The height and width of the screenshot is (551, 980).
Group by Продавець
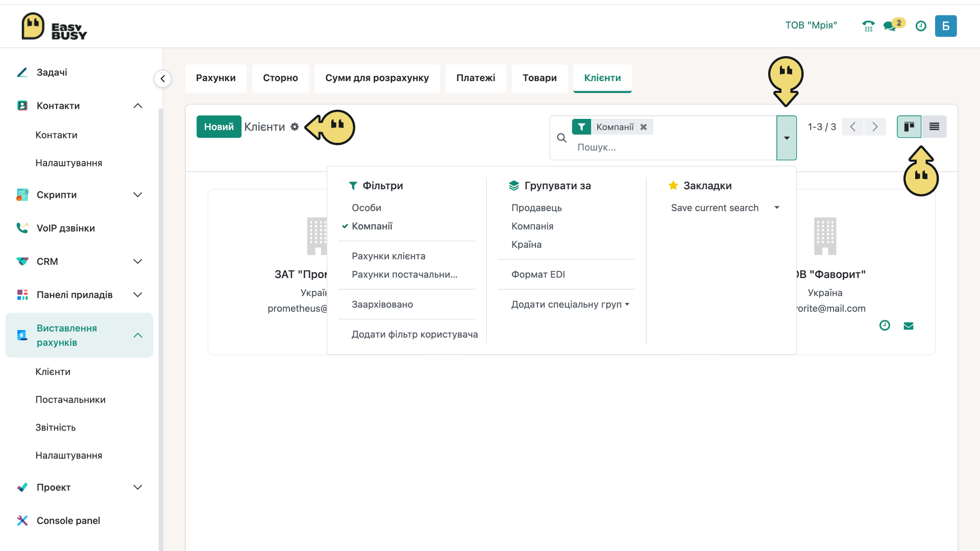coord(536,208)
